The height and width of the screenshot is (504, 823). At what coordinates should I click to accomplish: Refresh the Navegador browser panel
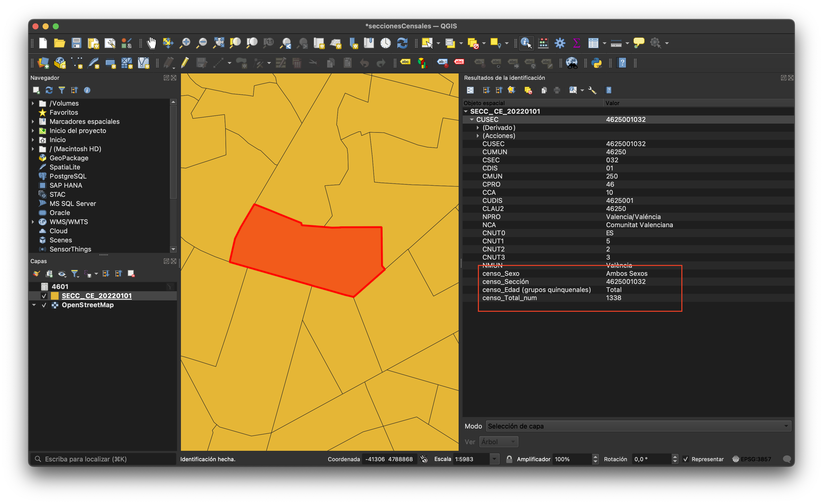tap(49, 90)
